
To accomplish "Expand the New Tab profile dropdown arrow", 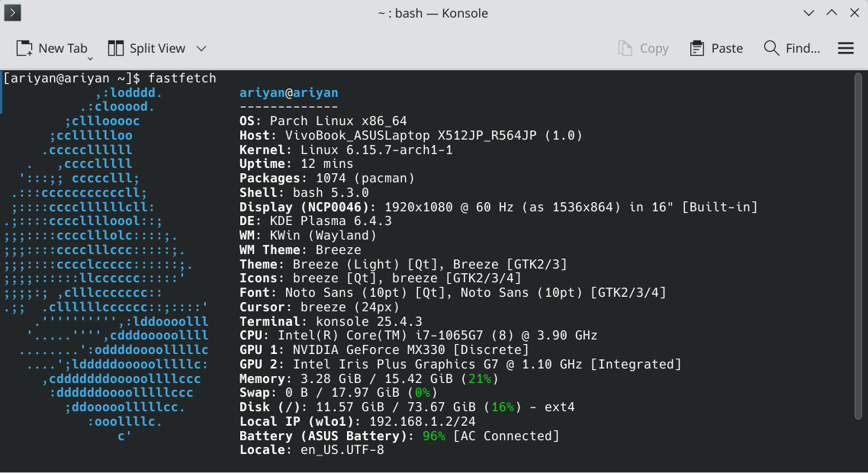I will [90, 58].
